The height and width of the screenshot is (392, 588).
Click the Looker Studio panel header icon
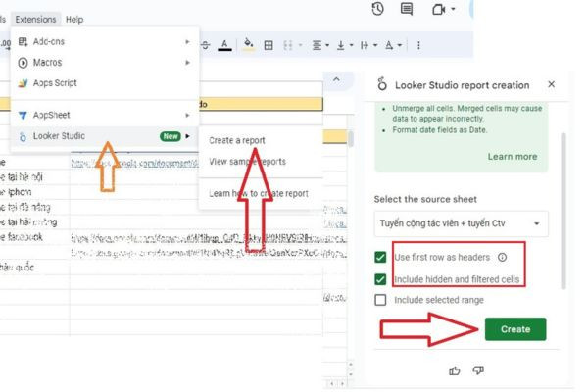click(382, 84)
